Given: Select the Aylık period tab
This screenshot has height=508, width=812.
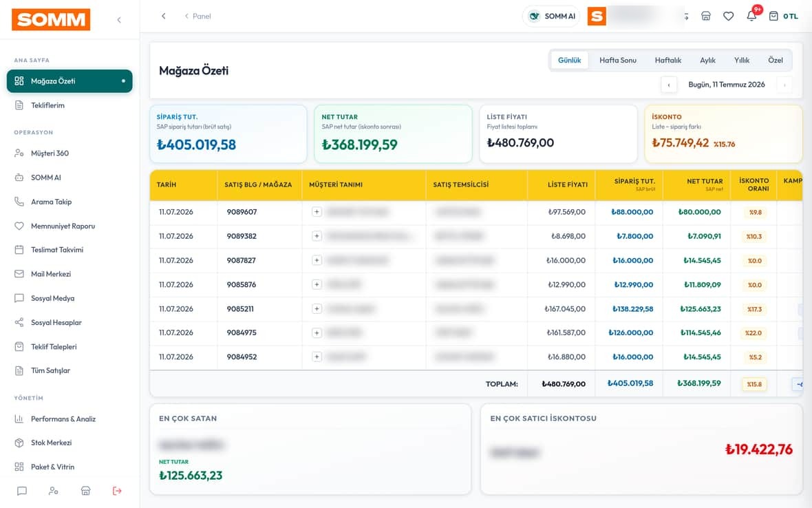Looking at the screenshot, I should click(x=707, y=60).
